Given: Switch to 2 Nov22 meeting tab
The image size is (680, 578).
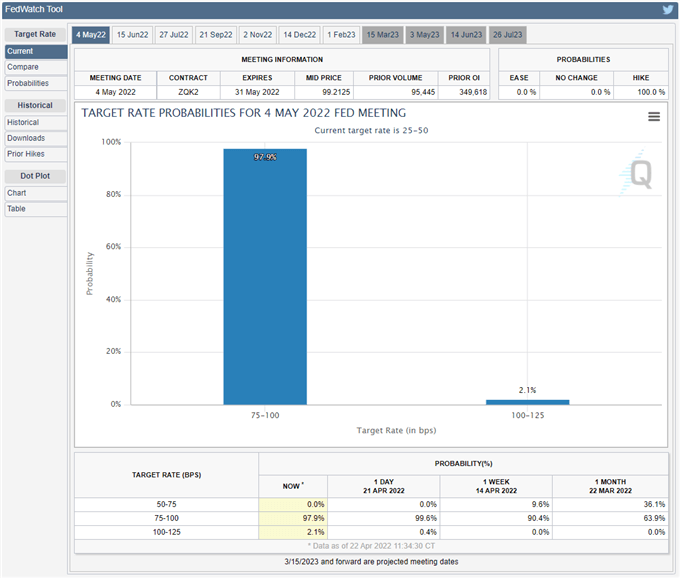Looking at the screenshot, I should coord(258,35).
